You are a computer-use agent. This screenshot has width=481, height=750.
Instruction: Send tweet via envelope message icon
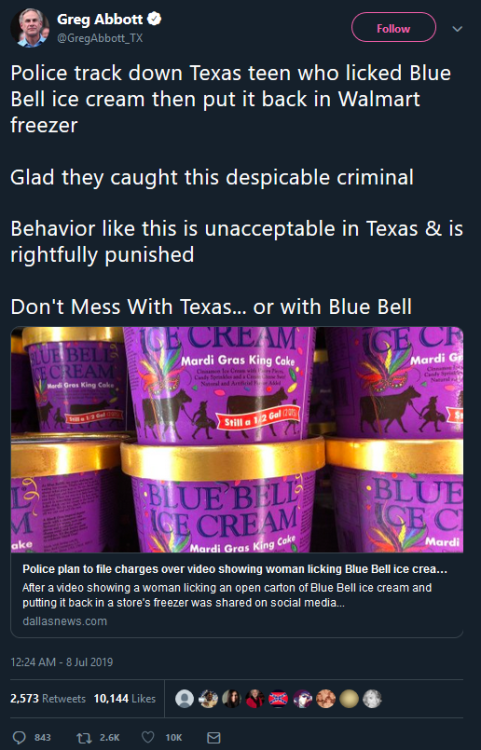(x=213, y=737)
